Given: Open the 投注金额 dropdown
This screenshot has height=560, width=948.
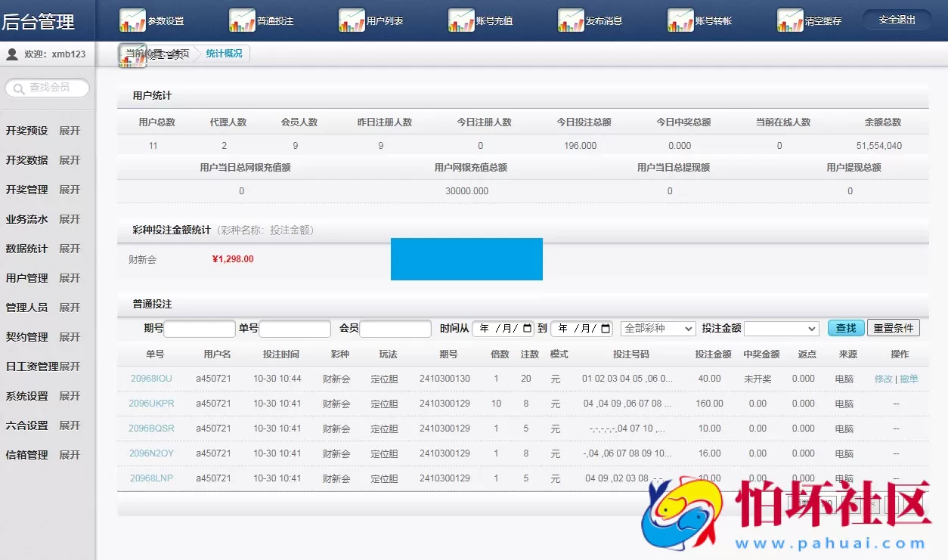Looking at the screenshot, I should pyautogui.click(x=781, y=328).
